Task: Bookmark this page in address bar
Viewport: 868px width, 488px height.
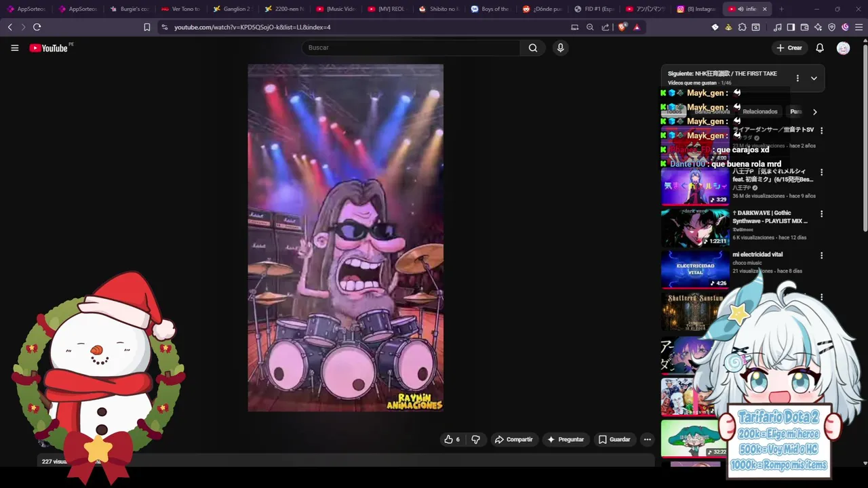Action: click(146, 27)
